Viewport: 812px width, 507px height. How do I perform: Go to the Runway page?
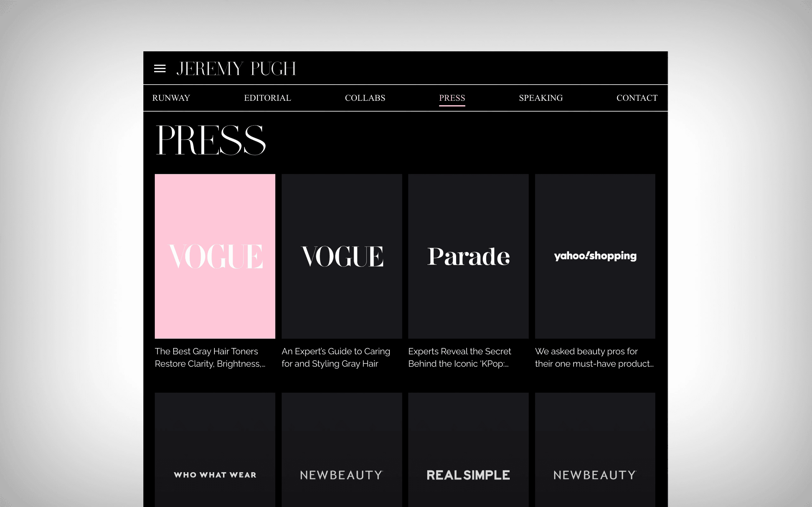(171, 98)
